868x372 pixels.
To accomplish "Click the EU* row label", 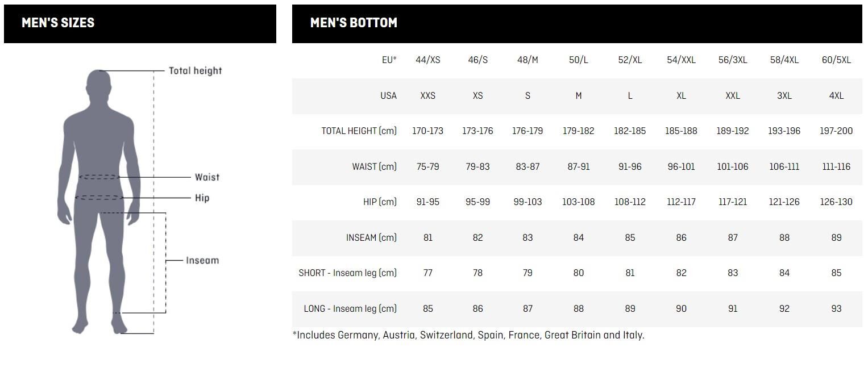I will (389, 60).
